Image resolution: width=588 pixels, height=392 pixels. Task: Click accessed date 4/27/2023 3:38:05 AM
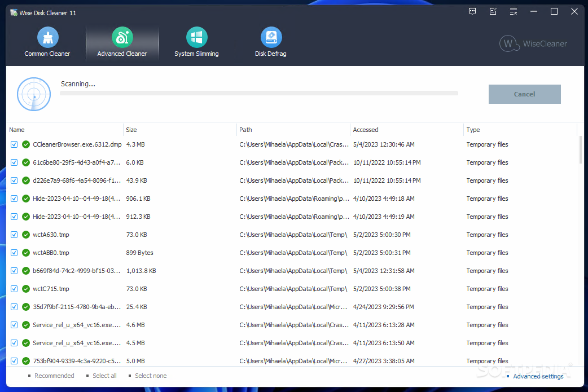click(384, 361)
